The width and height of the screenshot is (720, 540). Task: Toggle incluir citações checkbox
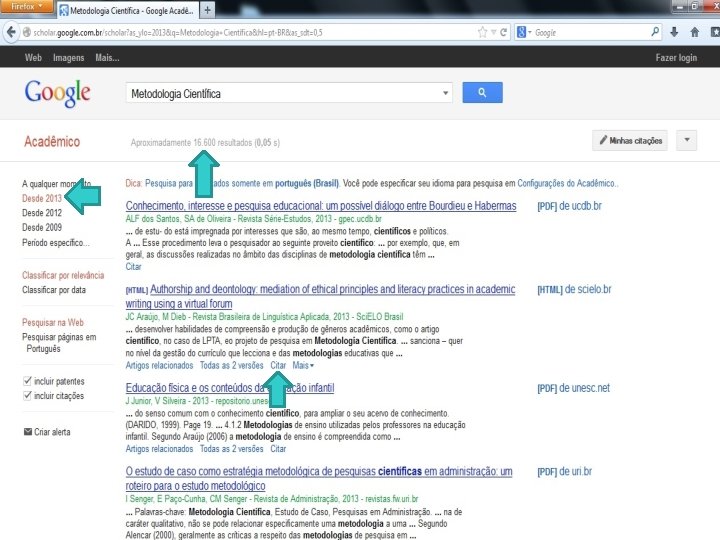pyautogui.click(x=27, y=395)
